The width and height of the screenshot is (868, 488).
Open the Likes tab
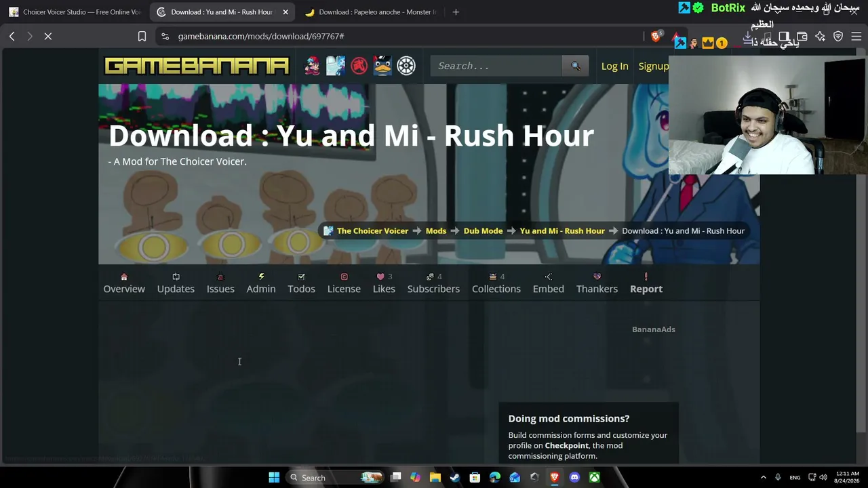(384, 283)
